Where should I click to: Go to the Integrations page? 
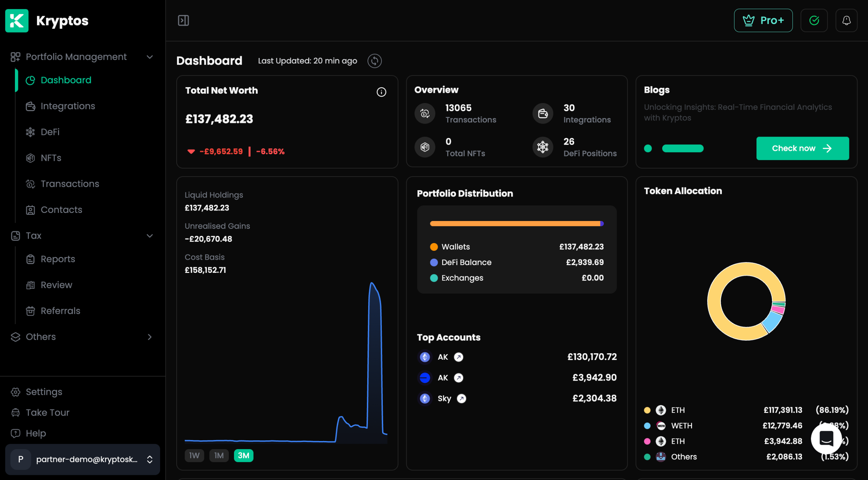68,106
